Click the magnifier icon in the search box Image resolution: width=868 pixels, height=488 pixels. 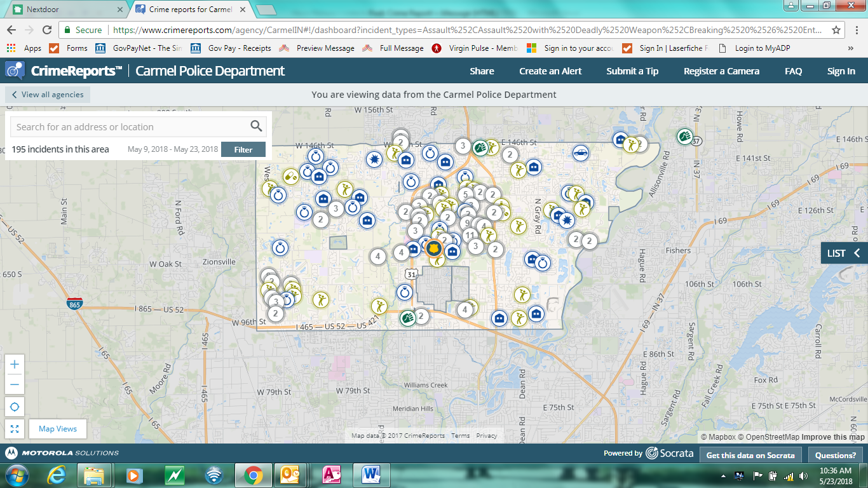coord(256,126)
